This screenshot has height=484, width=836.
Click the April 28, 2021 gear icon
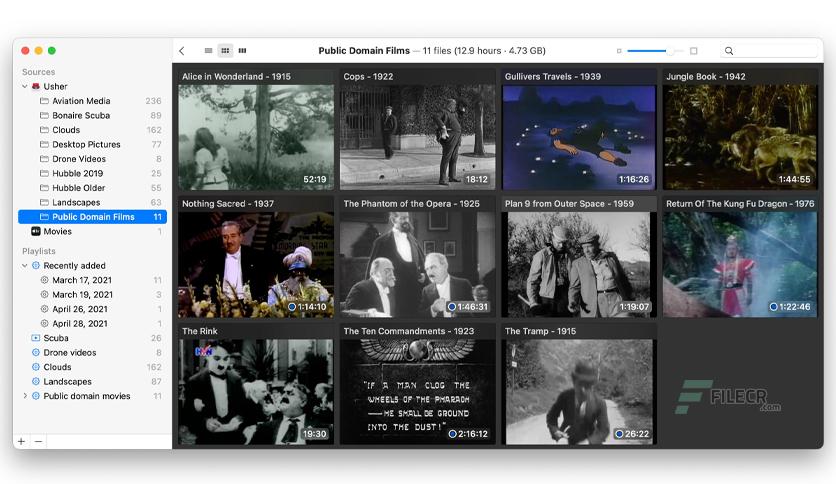(x=44, y=324)
